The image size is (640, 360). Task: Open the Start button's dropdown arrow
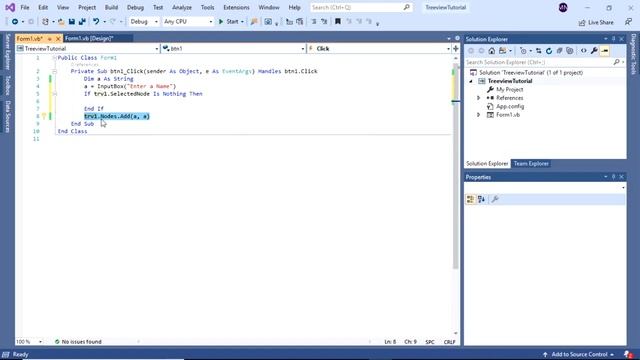[242, 22]
